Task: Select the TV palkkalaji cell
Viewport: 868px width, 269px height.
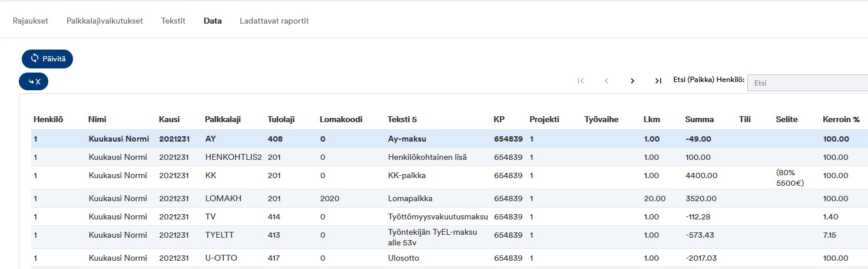Action: coord(210,216)
